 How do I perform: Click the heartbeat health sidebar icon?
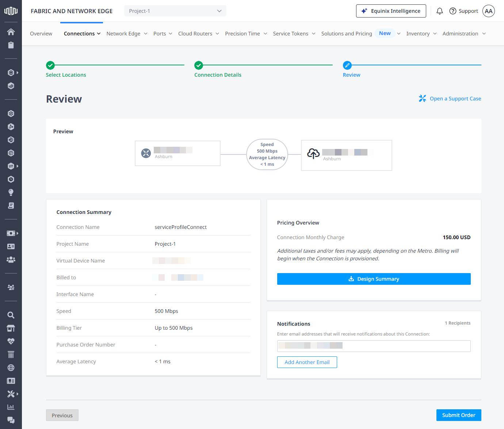pyautogui.click(x=11, y=341)
